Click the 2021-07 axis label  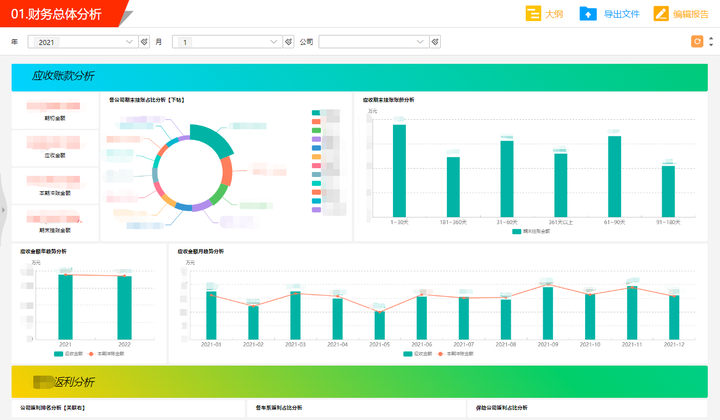464,344
